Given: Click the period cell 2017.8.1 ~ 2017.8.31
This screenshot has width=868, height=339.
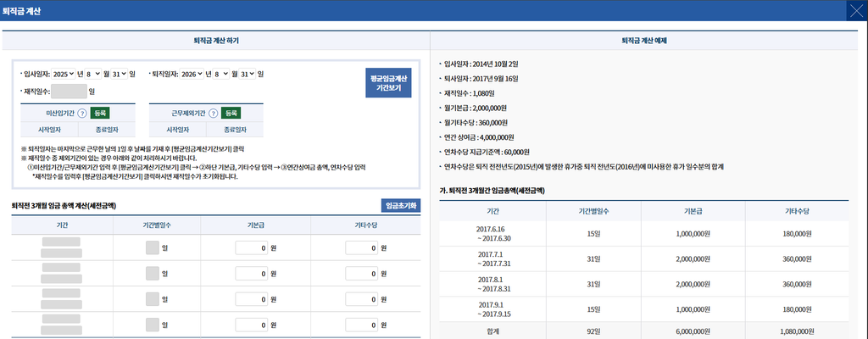Looking at the screenshot, I should pos(493,284).
